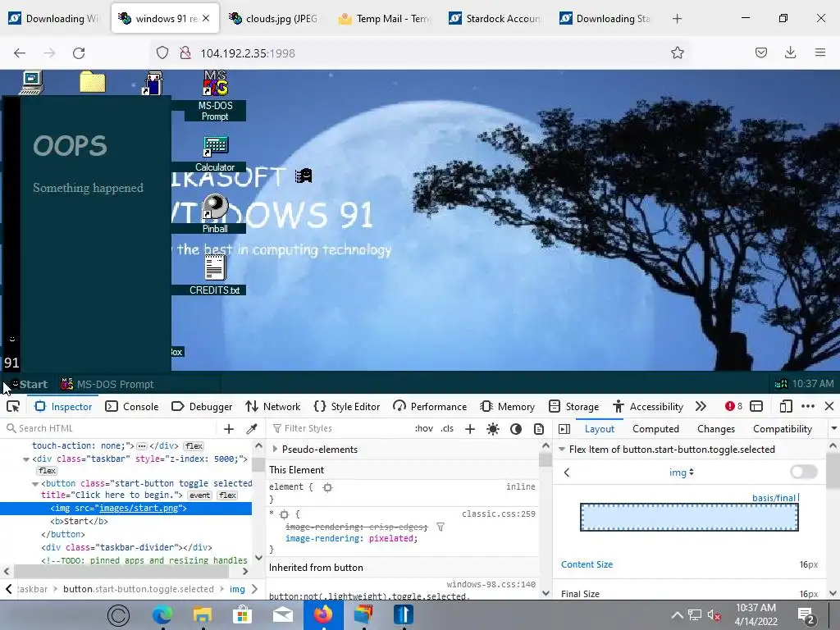
Task: Grab a color with the eyedropper
Action: tap(251, 428)
